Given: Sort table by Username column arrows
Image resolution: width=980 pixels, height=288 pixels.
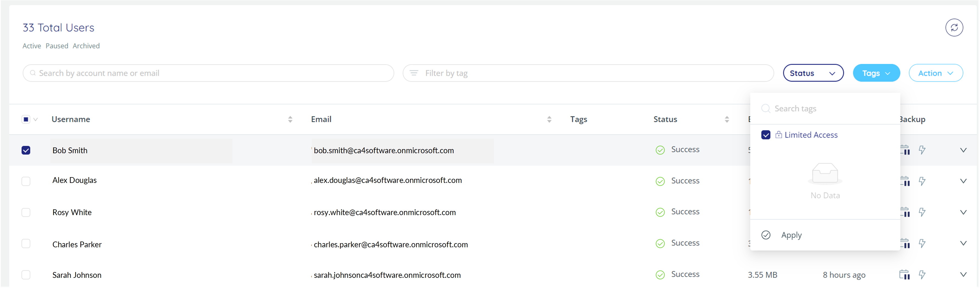Looking at the screenshot, I should [290, 119].
